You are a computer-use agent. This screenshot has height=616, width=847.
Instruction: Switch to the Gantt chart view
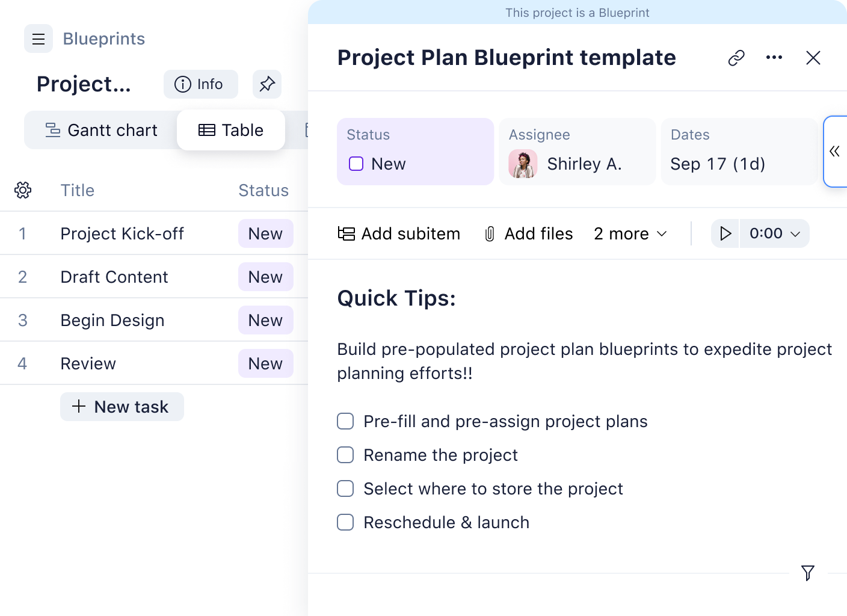click(x=102, y=130)
